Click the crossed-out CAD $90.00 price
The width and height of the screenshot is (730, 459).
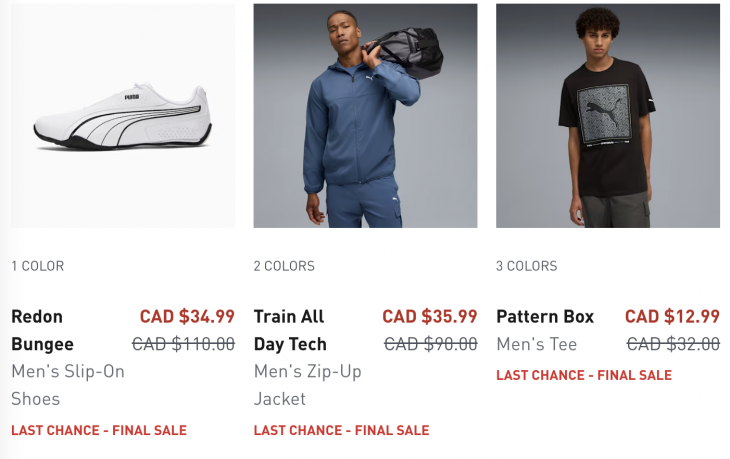tap(431, 344)
